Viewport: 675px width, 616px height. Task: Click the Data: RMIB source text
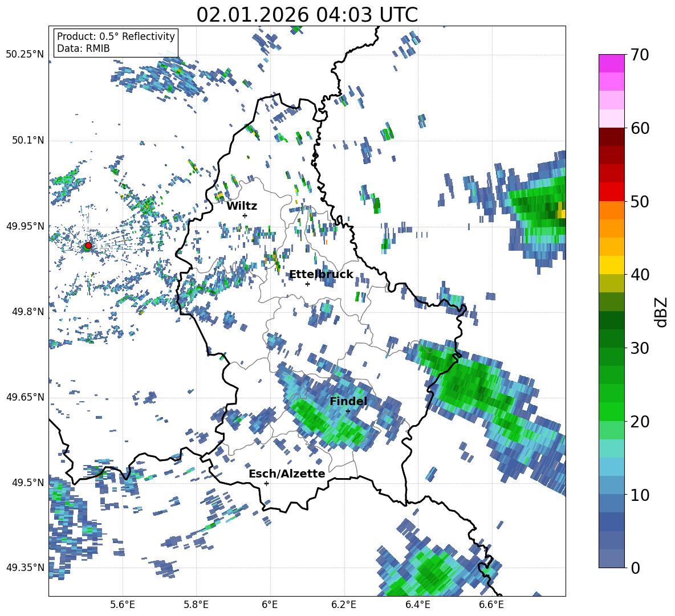coord(83,48)
